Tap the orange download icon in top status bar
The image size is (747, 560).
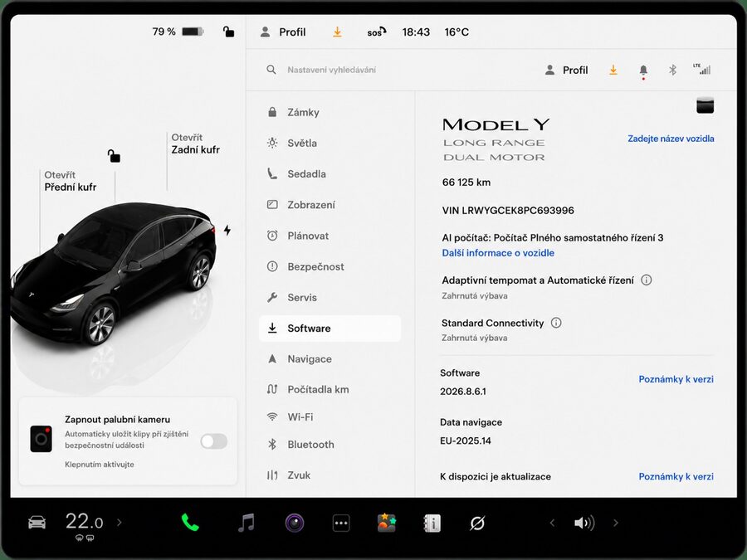tap(337, 32)
